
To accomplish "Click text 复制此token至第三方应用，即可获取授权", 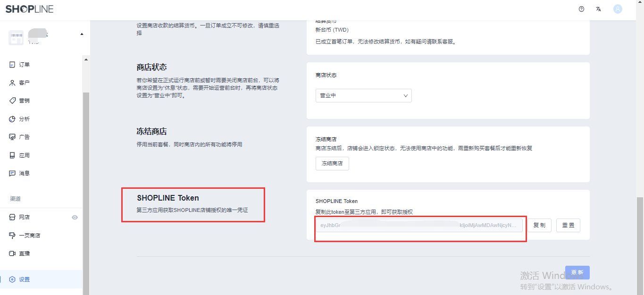I will tap(364, 212).
